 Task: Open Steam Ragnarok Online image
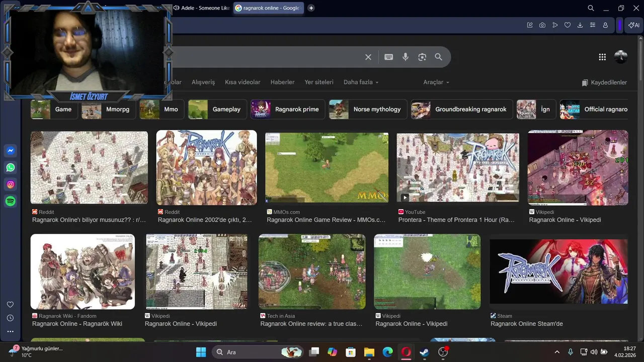558,271
